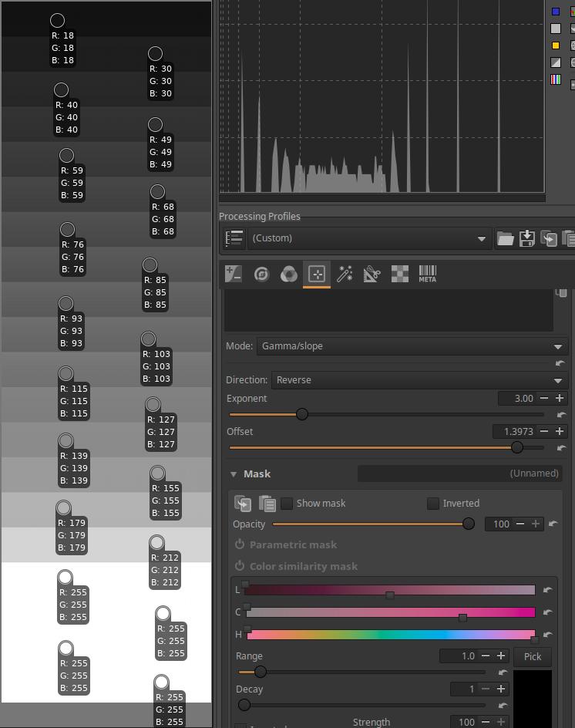Toggle the RGB bars indicator icon
Image resolution: width=575 pixels, height=728 pixels.
[555, 79]
